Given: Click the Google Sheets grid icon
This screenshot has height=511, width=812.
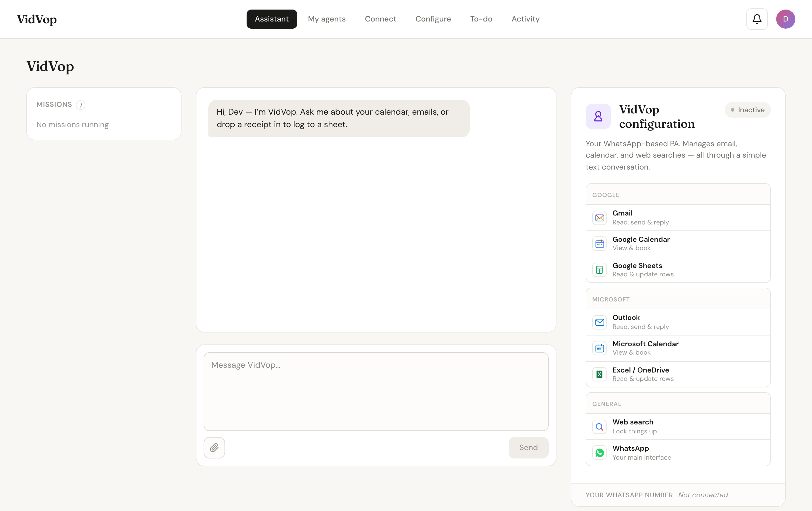Looking at the screenshot, I should 599,270.
